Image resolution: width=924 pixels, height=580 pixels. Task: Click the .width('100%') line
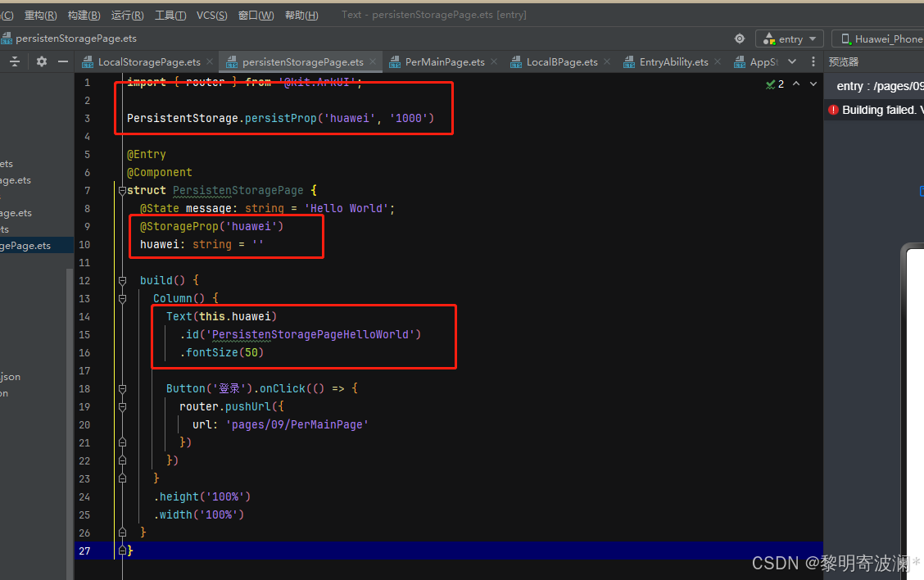198,514
